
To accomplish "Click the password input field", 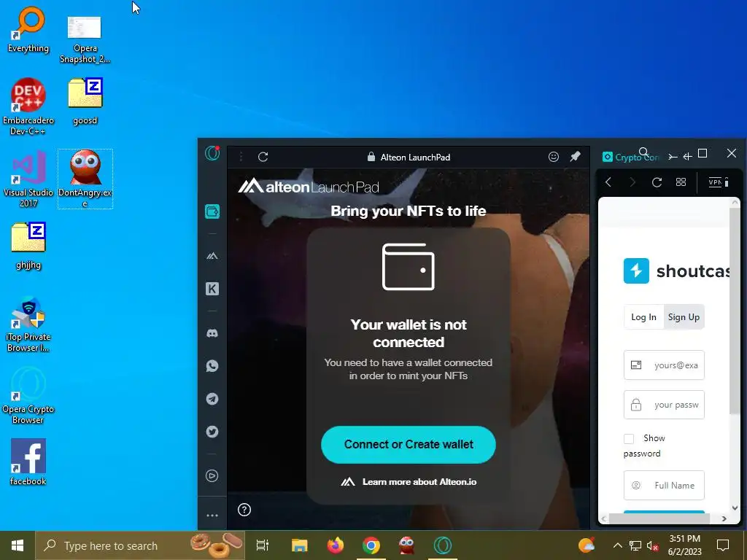I will [664, 405].
